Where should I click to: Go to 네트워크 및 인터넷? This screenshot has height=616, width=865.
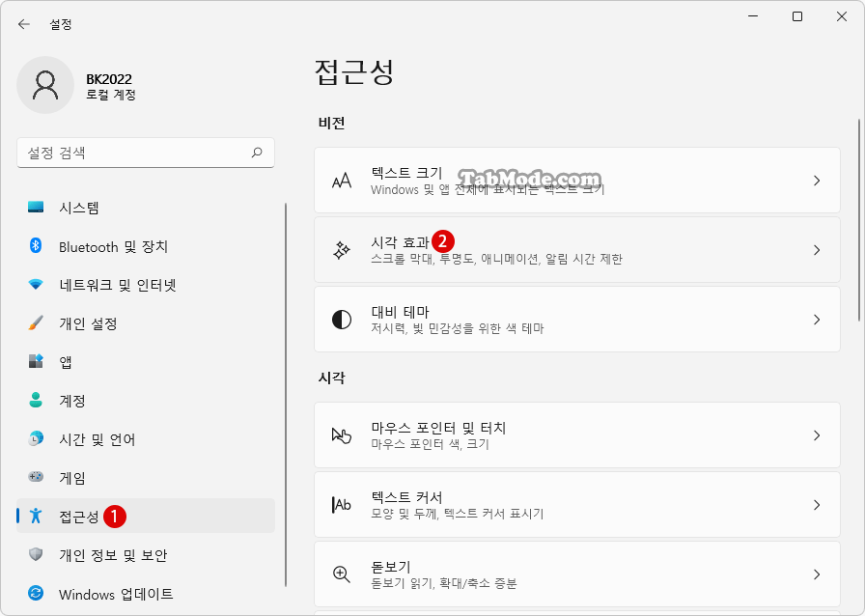146,285
